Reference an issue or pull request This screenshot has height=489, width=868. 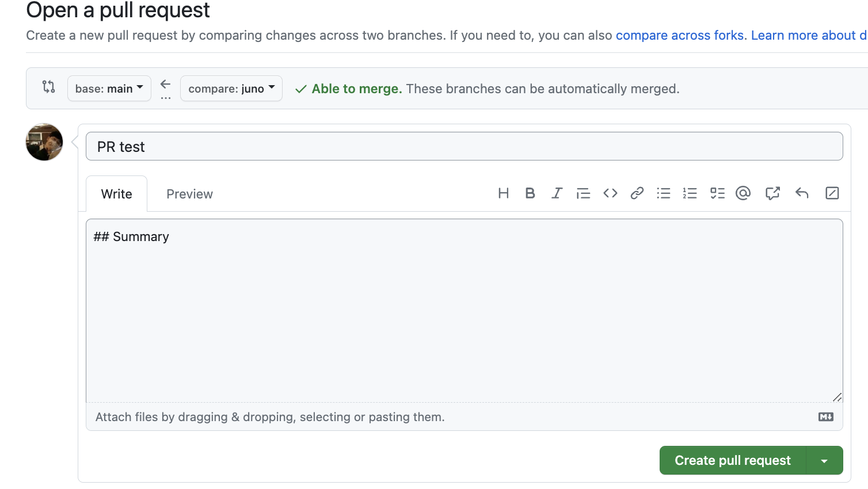(x=772, y=193)
